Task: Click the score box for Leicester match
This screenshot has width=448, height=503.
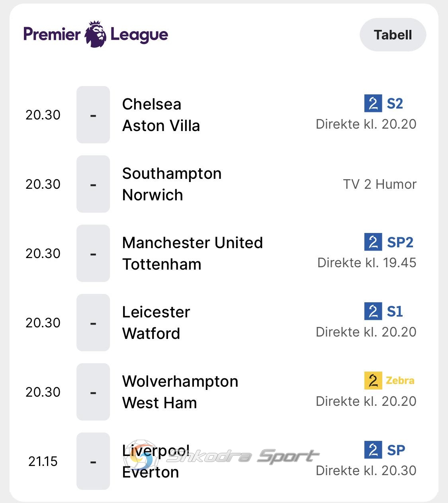Action: click(93, 323)
